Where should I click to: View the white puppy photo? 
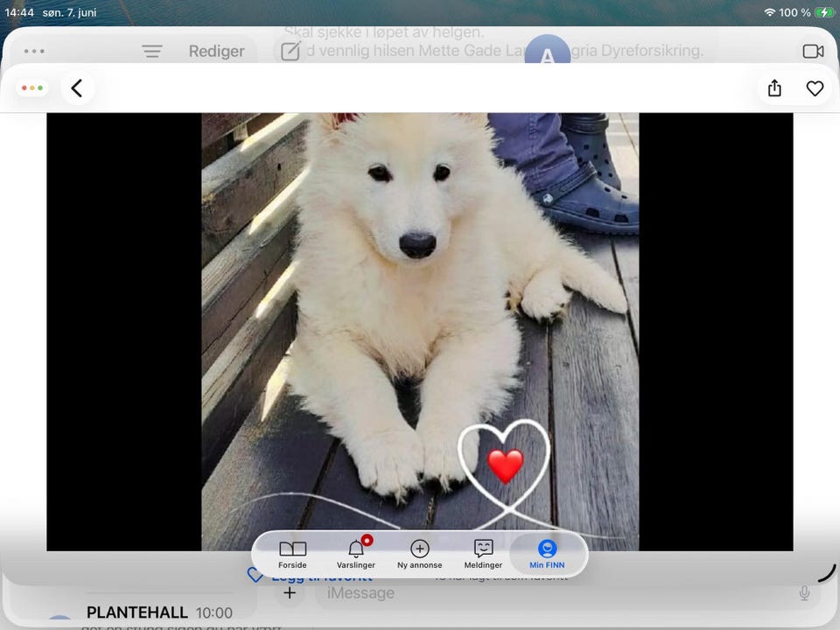[x=420, y=332]
